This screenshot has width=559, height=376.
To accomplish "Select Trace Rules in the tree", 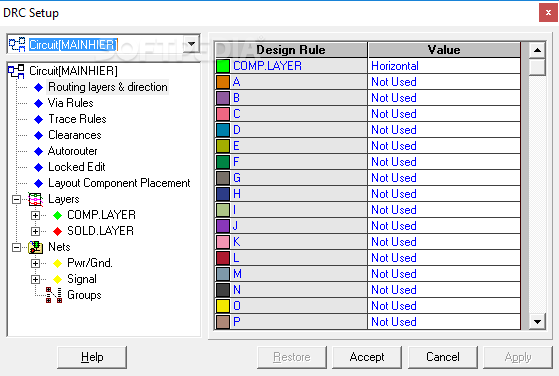I will click(x=77, y=119).
